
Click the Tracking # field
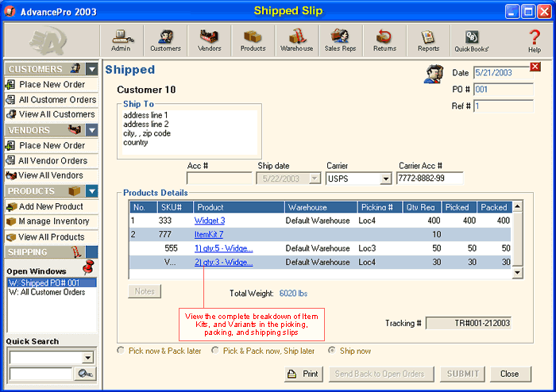(x=469, y=323)
